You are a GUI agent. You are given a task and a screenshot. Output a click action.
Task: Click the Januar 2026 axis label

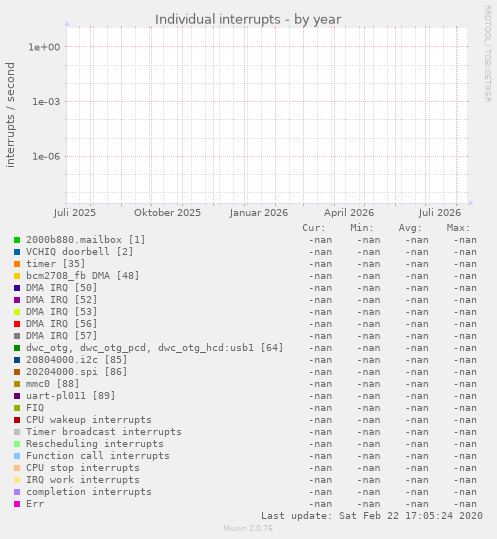pyautogui.click(x=259, y=213)
